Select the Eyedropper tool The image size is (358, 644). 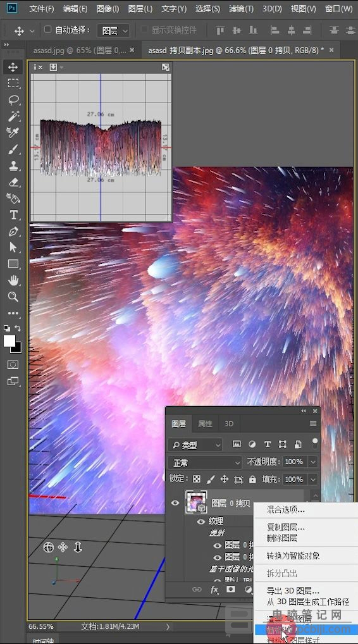[13, 133]
